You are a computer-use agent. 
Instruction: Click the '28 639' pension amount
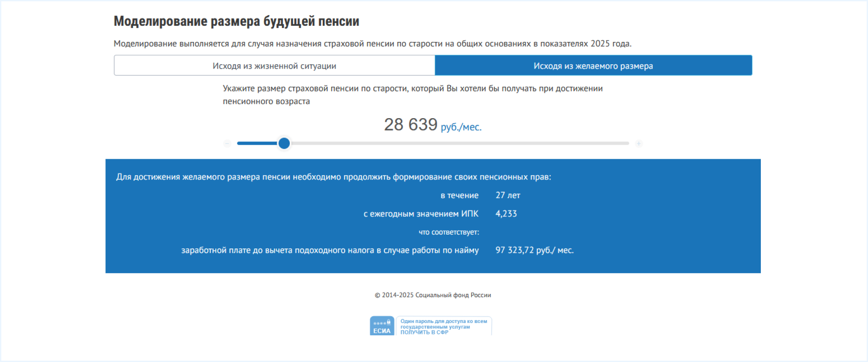pos(410,124)
